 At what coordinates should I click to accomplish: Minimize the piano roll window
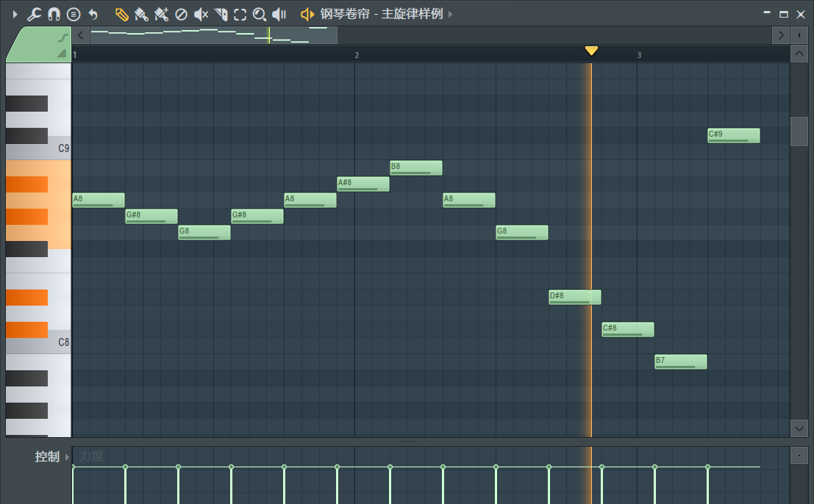click(x=767, y=14)
